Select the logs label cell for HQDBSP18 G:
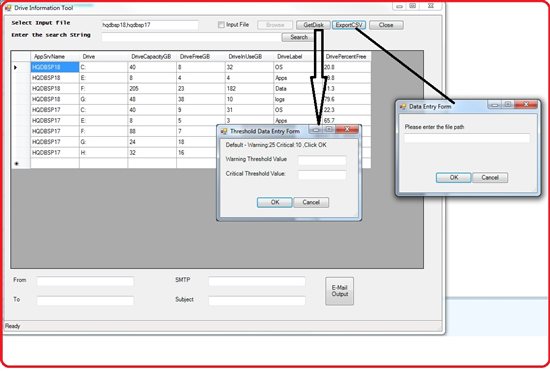Screen dimensions: 550x371 tap(298, 99)
